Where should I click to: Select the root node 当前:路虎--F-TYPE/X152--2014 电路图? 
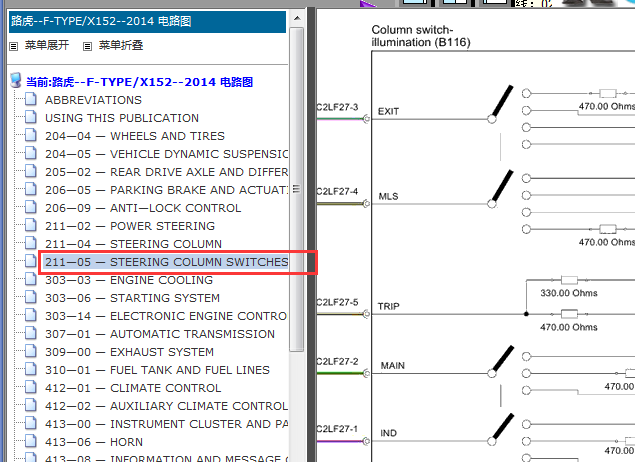click(x=139, y=82)
